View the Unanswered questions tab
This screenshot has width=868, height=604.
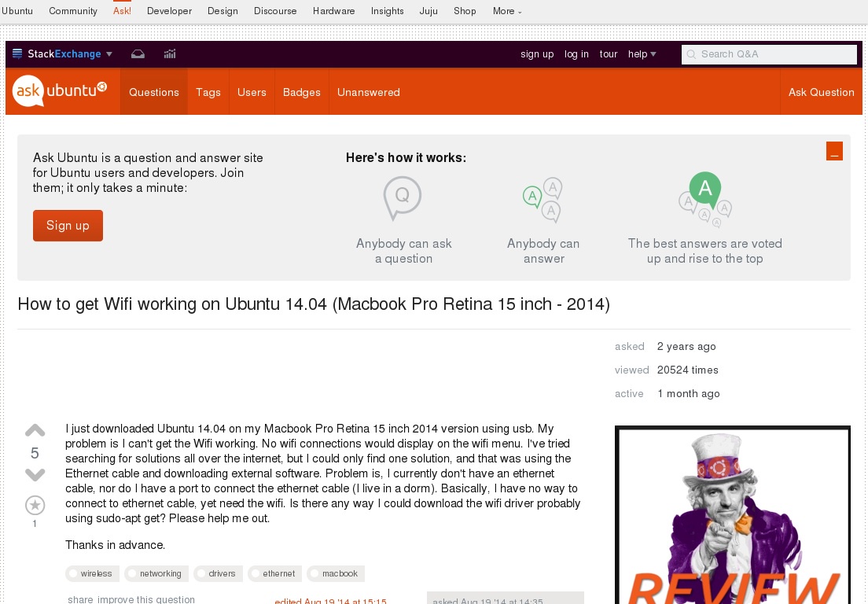click(369, 92)
